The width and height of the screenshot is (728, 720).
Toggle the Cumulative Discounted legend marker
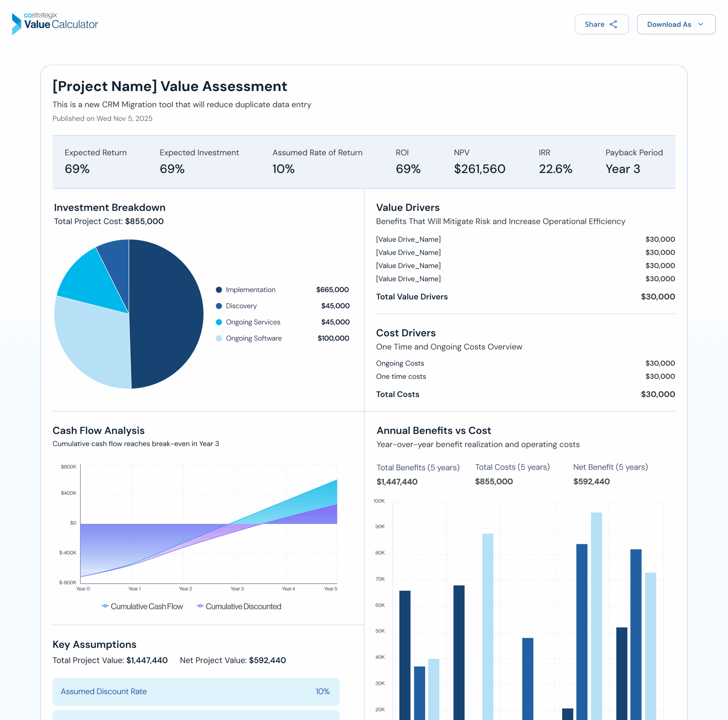[x=200, y=606]
